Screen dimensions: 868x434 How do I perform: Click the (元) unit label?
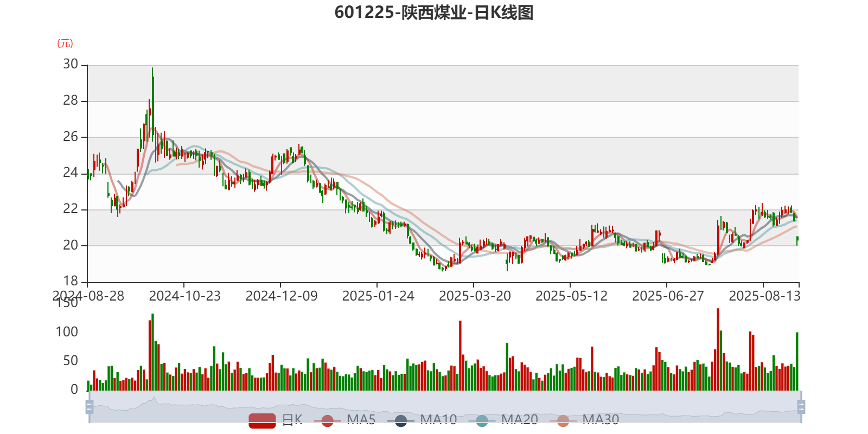[x=65, y=43]
